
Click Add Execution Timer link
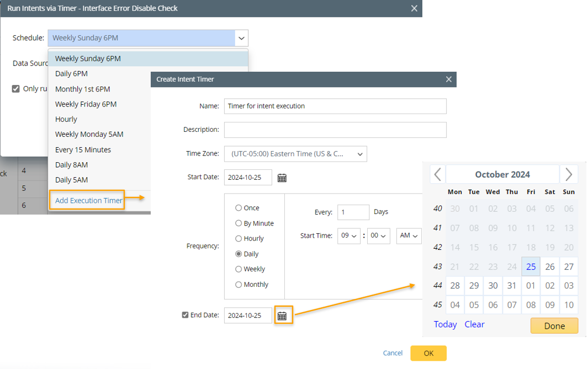[88, 200]
